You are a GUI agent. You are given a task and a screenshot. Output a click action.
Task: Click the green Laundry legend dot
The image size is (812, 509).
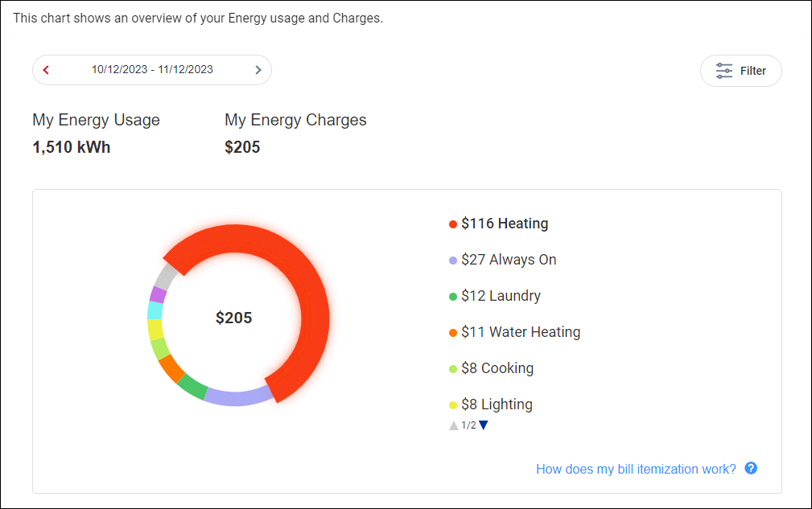click(x=452, y=297)
